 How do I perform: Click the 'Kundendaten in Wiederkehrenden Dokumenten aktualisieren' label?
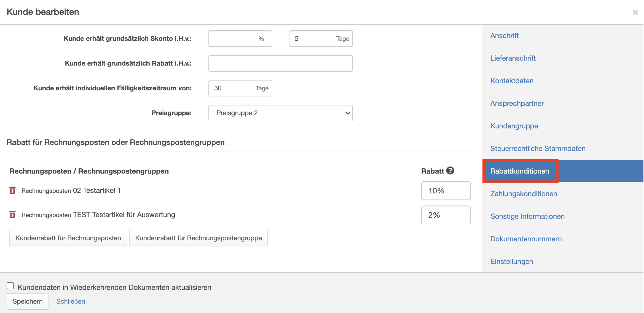tap(114, 287)
